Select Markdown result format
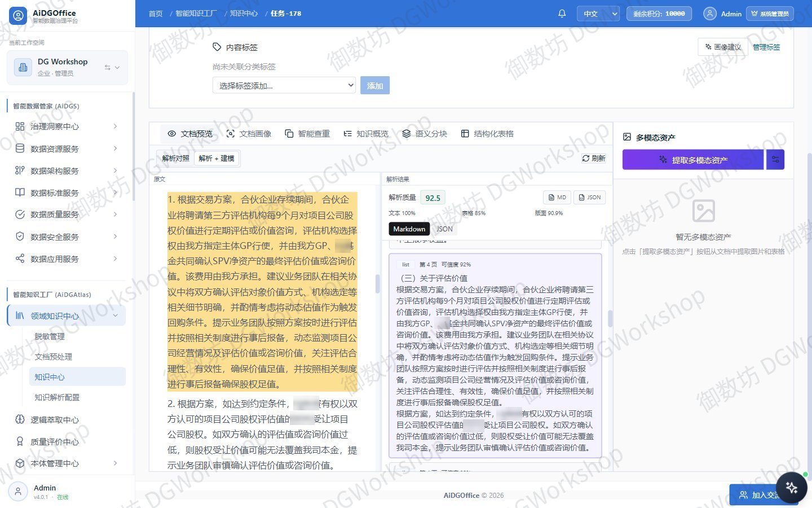Image resolution: width=812 pixels, height=508 pixels. click(409, 229)
